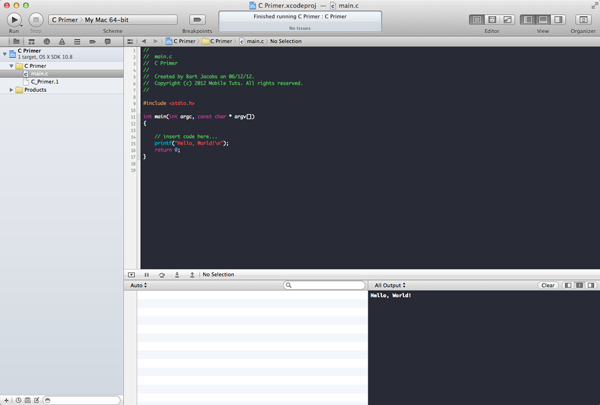Show the Issue navigator

62,41
